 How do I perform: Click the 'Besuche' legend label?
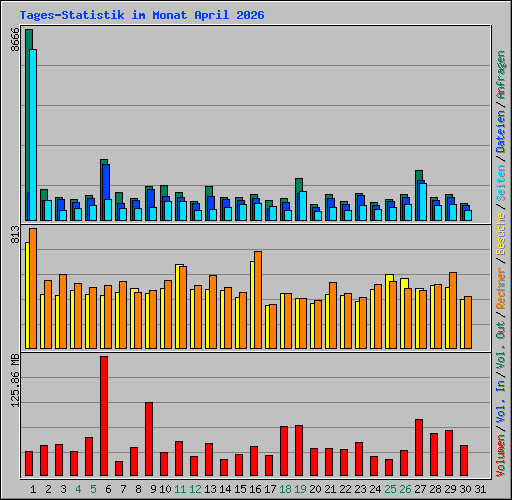pyautogui.click(x=501, y=234)
